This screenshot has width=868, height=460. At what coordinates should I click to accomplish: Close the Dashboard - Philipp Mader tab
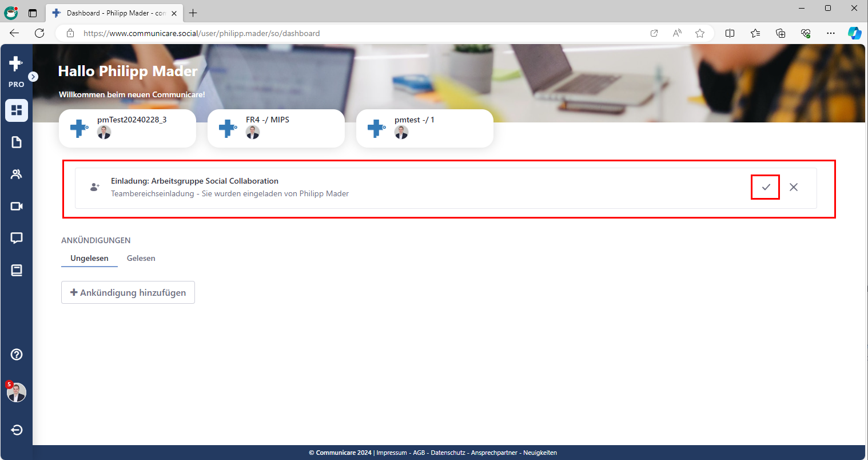pos(174,13)
